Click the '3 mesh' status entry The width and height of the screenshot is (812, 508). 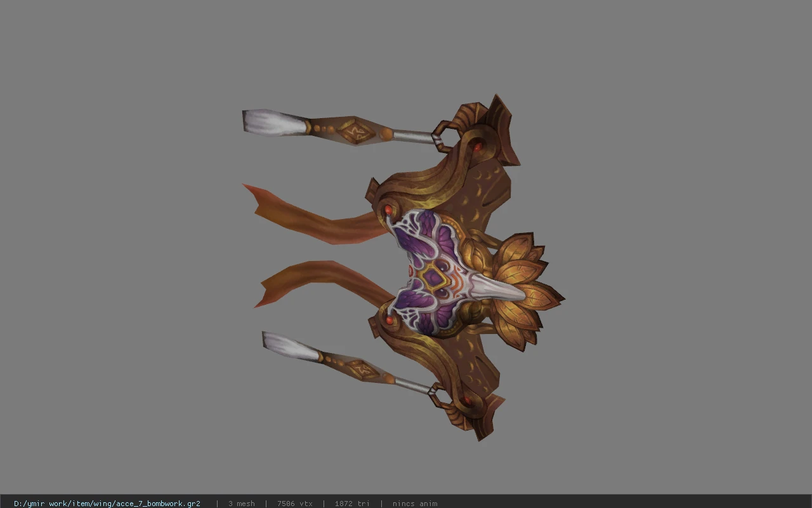(x=242, y=504)
